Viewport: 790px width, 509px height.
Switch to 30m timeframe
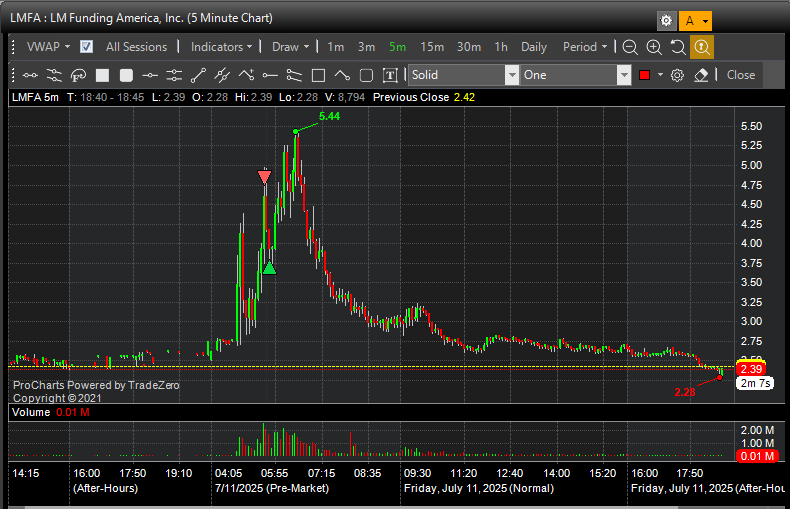[469, 47]
